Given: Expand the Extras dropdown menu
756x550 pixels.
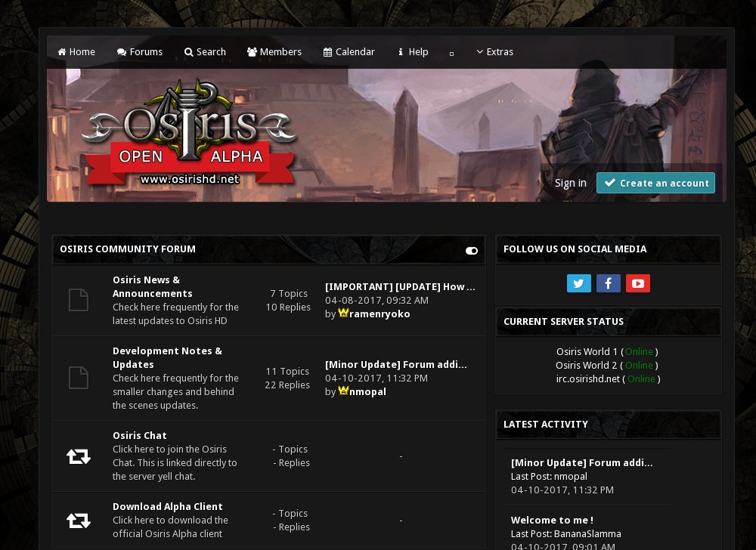Looking at the screenshot, I should 495,52.
